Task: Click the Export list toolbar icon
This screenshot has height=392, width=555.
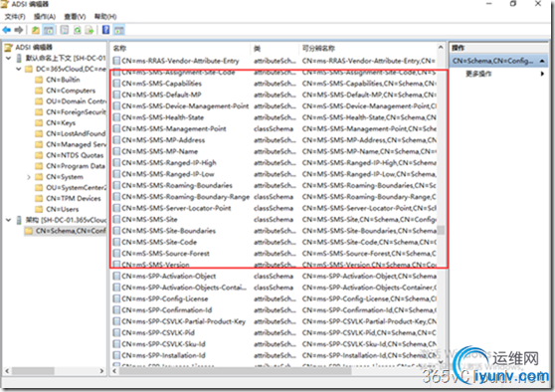Action: [x=90, y=30]
